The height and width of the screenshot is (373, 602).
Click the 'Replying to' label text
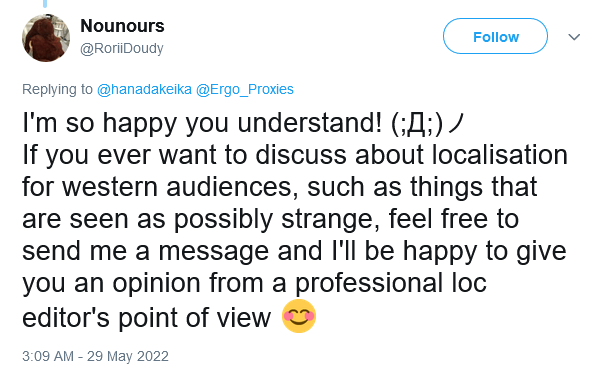pyautogui.click(x=57, y=89)
